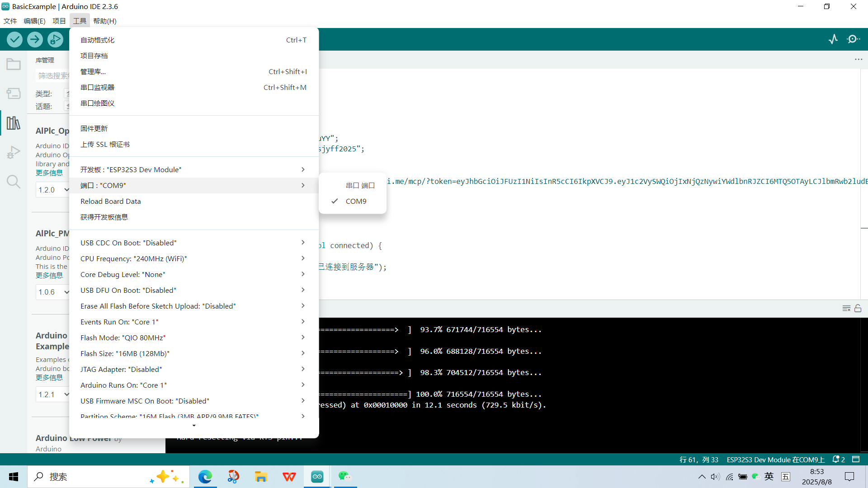Choose 管理库... menu entry

click(194, 71)
